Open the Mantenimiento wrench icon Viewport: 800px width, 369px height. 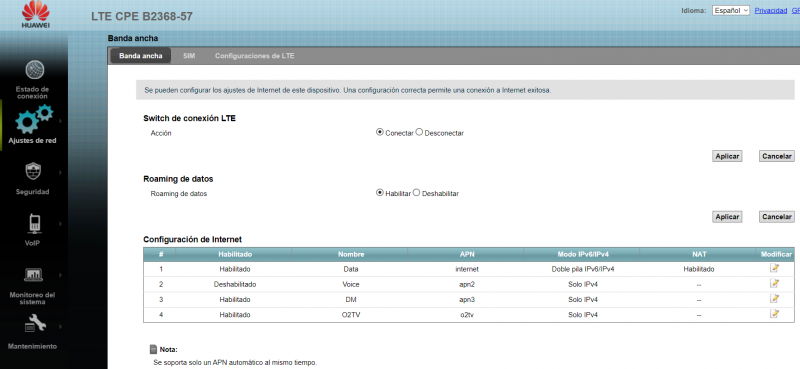34,323
